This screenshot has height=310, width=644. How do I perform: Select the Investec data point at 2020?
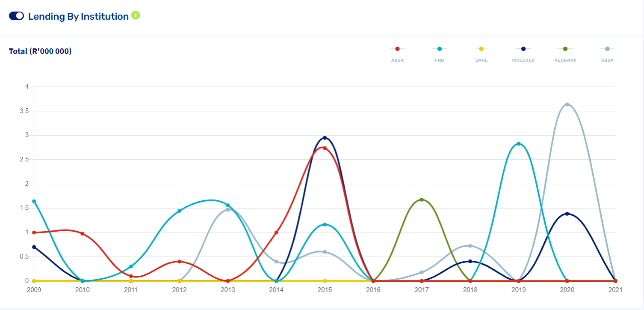click(x=567, y=214)
